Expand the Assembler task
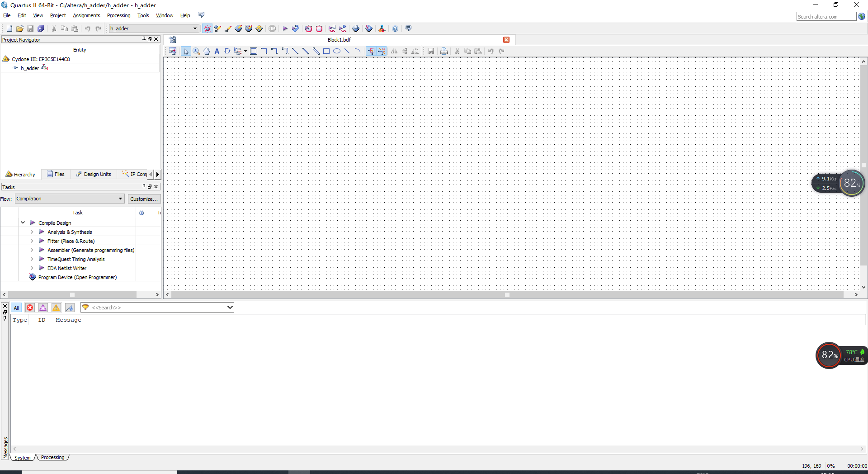 (32, 250)
